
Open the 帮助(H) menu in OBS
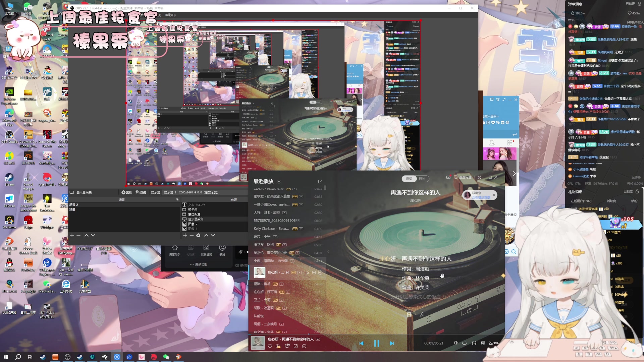click(170, 15)
